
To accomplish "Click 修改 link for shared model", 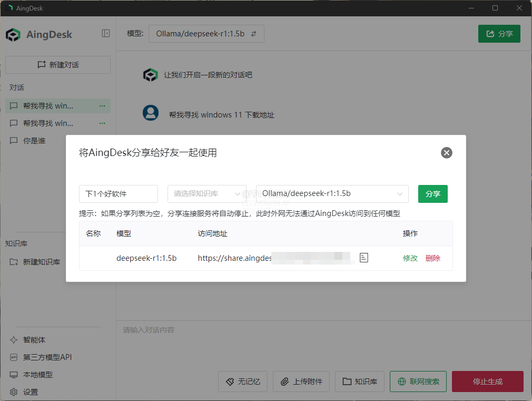I will coord(410,258).
